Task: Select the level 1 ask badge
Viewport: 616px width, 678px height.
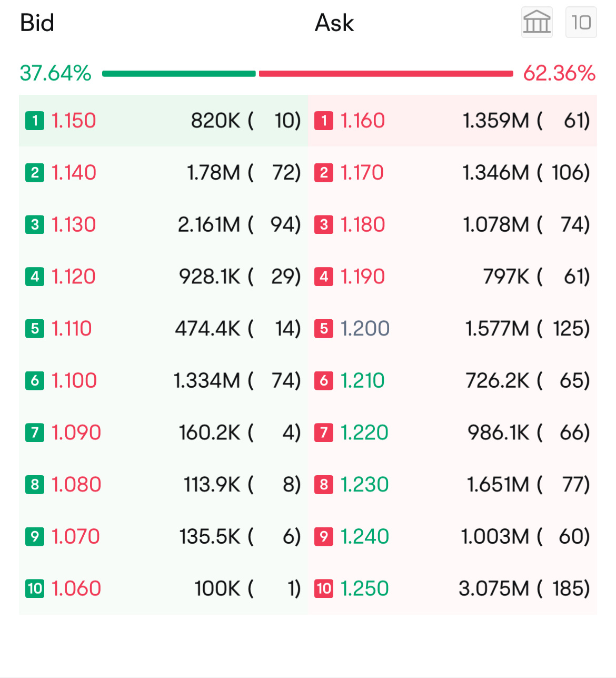Action: (323, 121)
